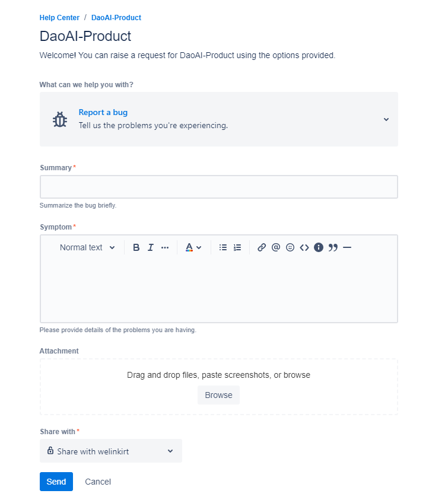Viewport: 448px width, 500px height.
Task: Click the mention @ icon
Action: [276, 247]
